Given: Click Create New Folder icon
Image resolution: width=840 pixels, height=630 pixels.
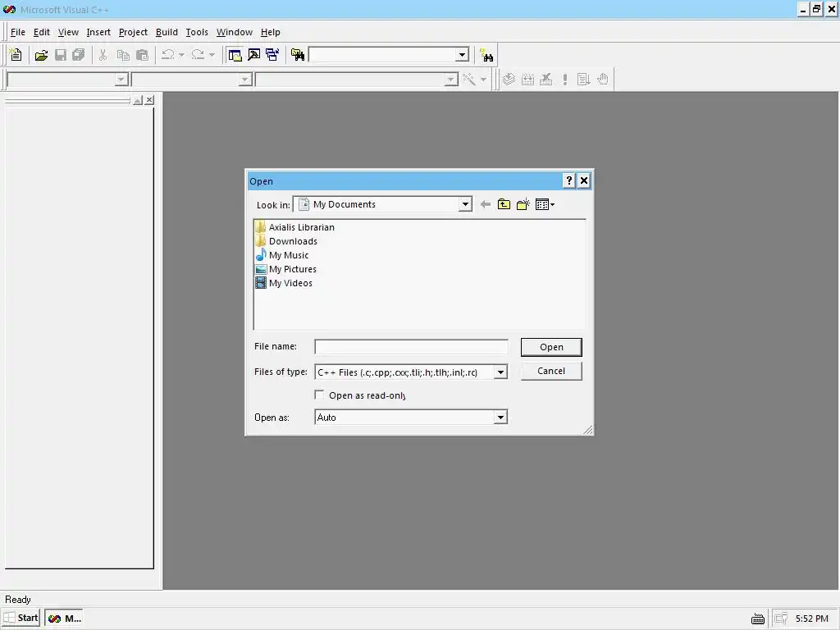Looking at the screenshot, I should [x=523, y=204].
